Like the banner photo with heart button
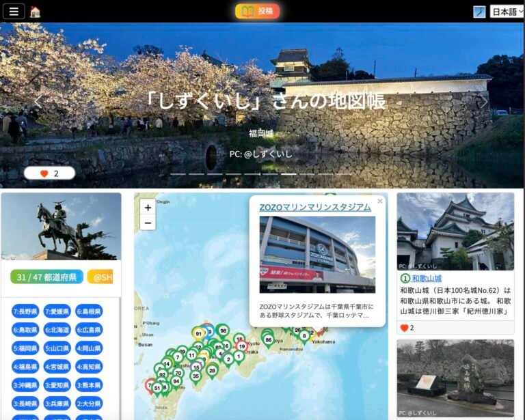This screenshot has height=420, width=525. [49, 173]
